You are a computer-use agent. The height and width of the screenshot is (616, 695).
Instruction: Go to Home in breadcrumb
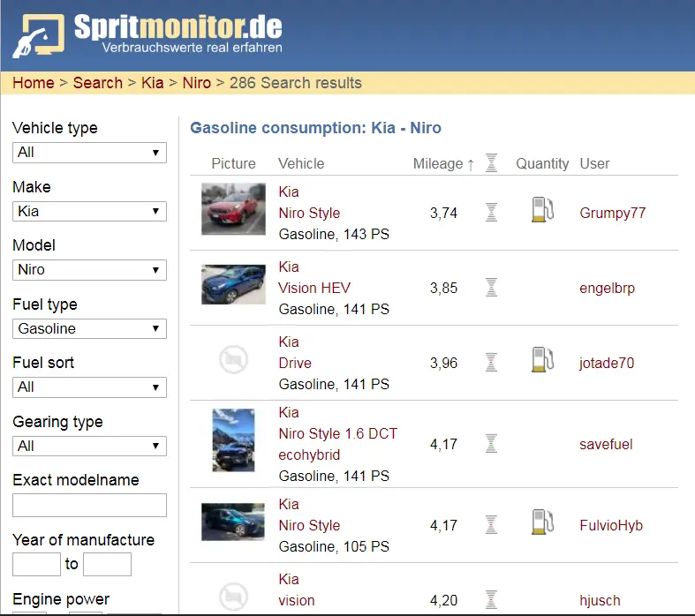pos(34,83)
